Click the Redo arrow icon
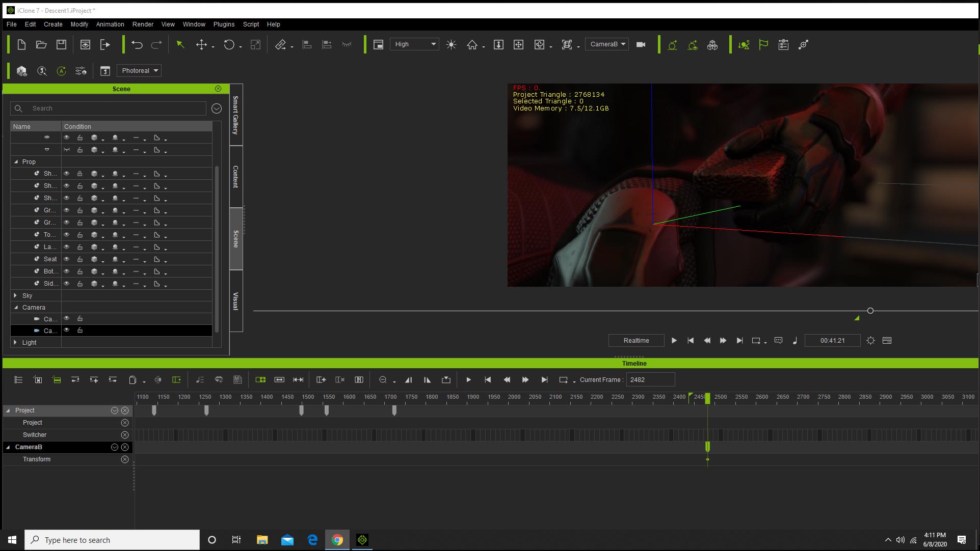The height and width of the screenshot is (551, 980). [x=156, y=45]
